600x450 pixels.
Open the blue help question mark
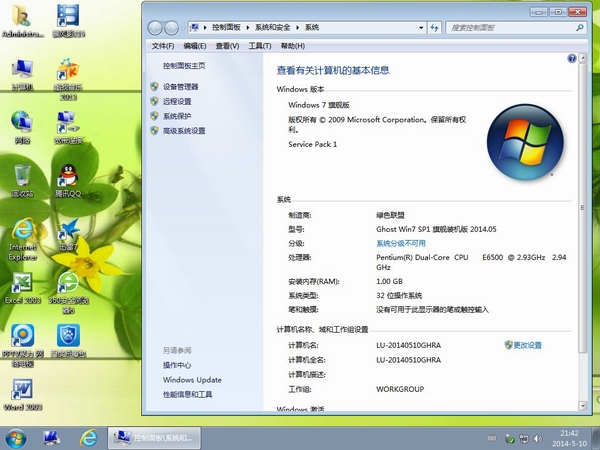pyautogui.click(x=572, y=58)
